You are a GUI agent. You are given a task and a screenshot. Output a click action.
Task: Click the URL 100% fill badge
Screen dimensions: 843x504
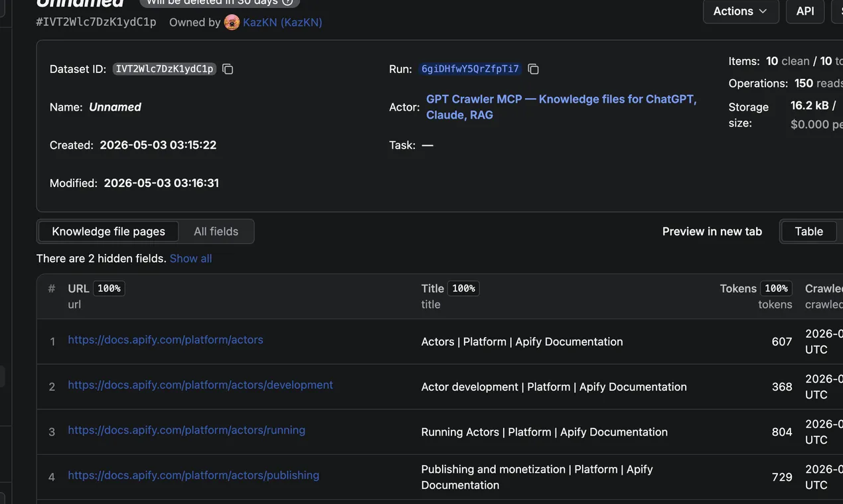pyautogui.click(x=109, y=288)
